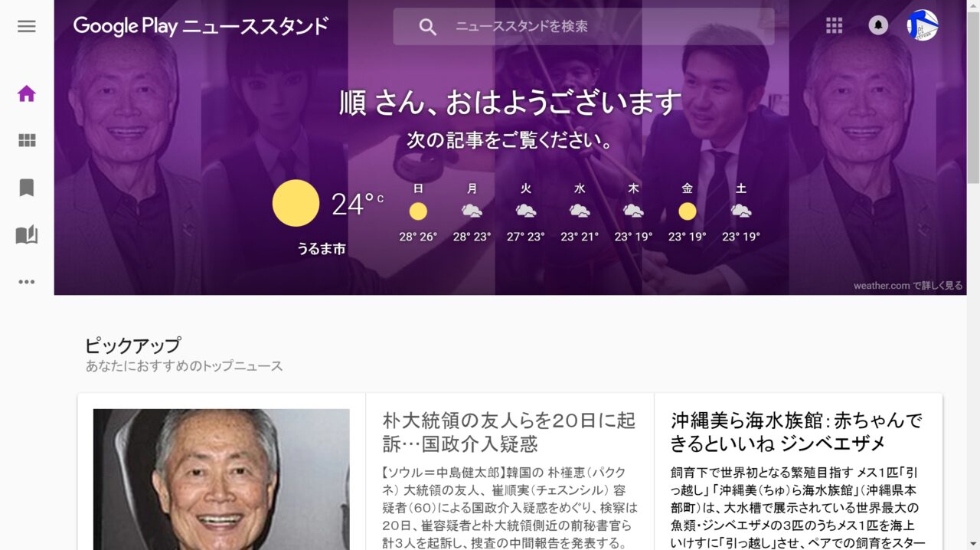Click the Google Play ニューススタンド logo
Viewport: 980px width, 550px height.
[201, 26]
